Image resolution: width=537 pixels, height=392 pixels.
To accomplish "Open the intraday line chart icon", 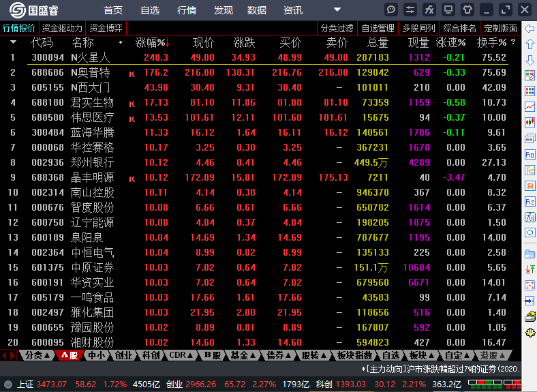I will tap(530, 106).
